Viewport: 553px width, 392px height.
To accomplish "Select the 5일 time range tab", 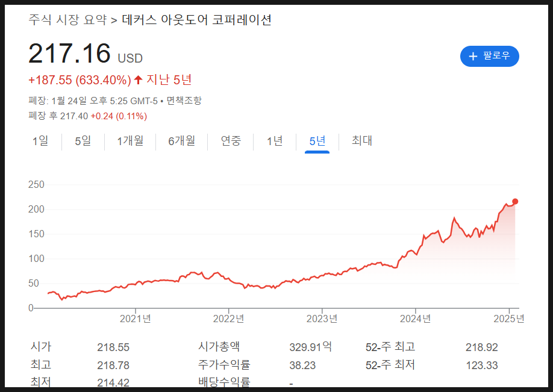I will [x=83, y=141].
